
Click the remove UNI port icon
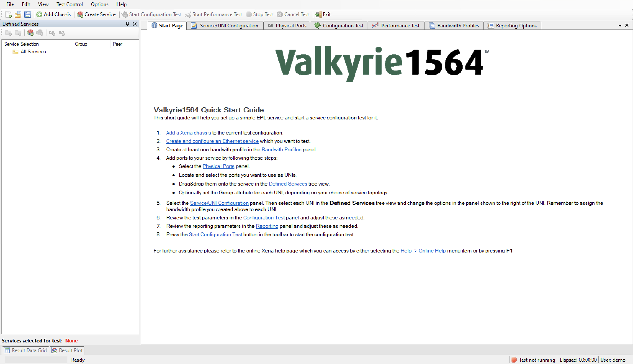click(x=62, y=33)
